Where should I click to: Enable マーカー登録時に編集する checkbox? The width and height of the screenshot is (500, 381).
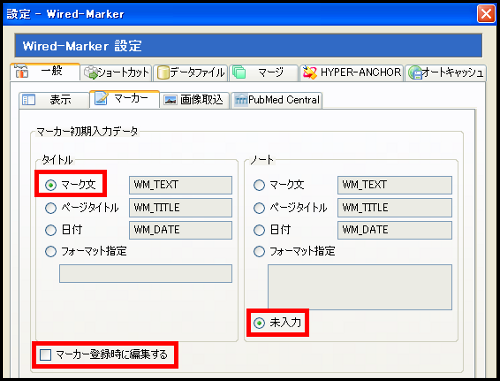(x=45, y=355)
